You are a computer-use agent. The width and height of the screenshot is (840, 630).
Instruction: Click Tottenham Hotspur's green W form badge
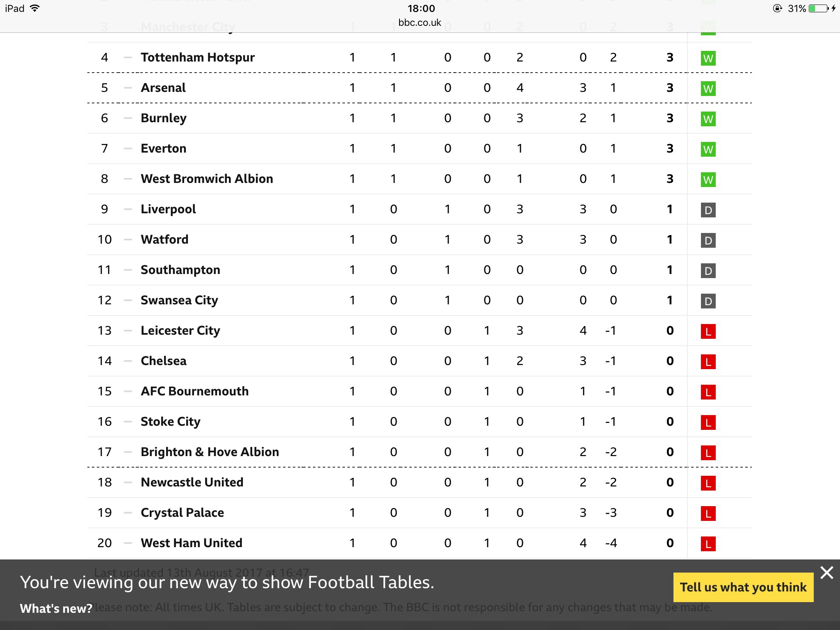click(x=708, y=58)
